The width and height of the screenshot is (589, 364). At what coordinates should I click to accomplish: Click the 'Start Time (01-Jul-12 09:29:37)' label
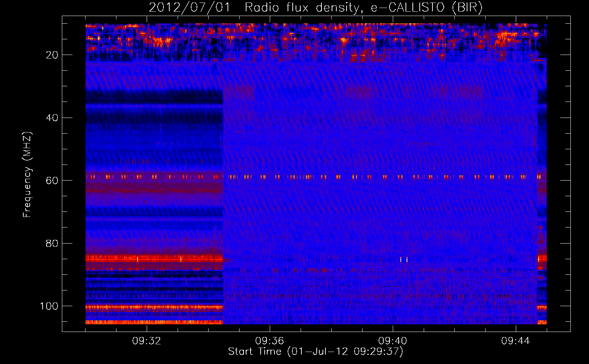pyautogui.click(x=316, y=352)
